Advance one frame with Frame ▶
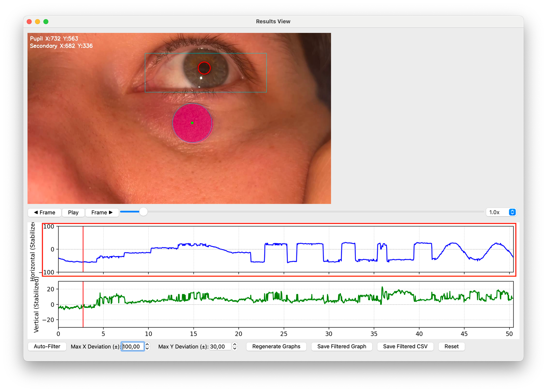 [x=102, y=212]
